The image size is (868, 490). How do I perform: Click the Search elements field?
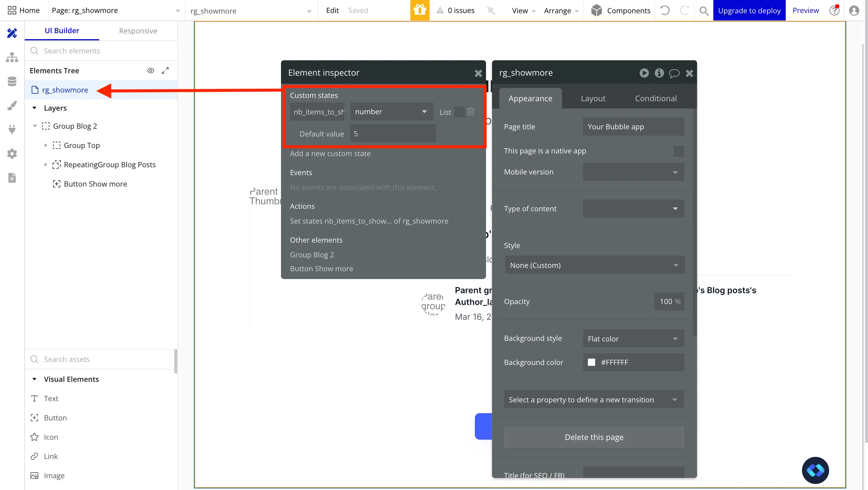pos(101,51)
